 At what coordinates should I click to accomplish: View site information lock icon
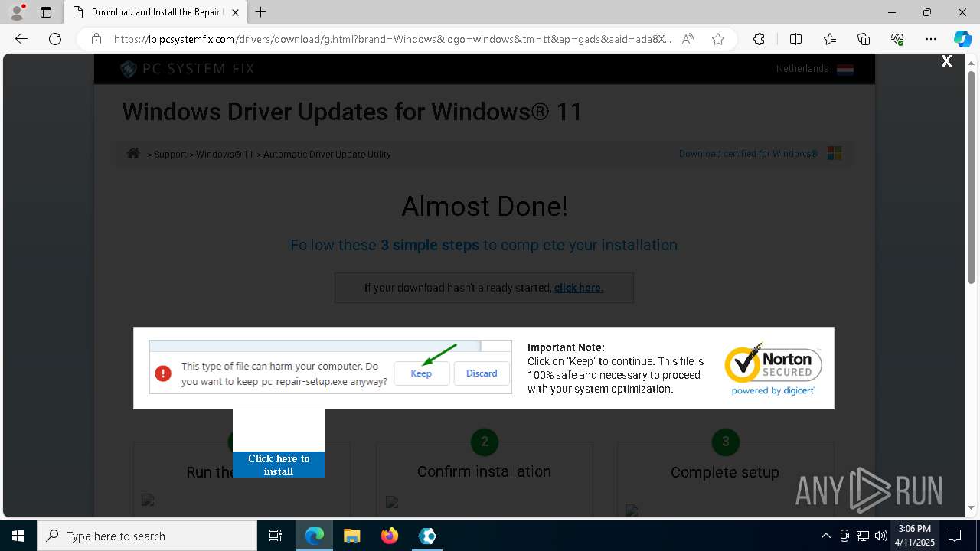coord(96,39)
